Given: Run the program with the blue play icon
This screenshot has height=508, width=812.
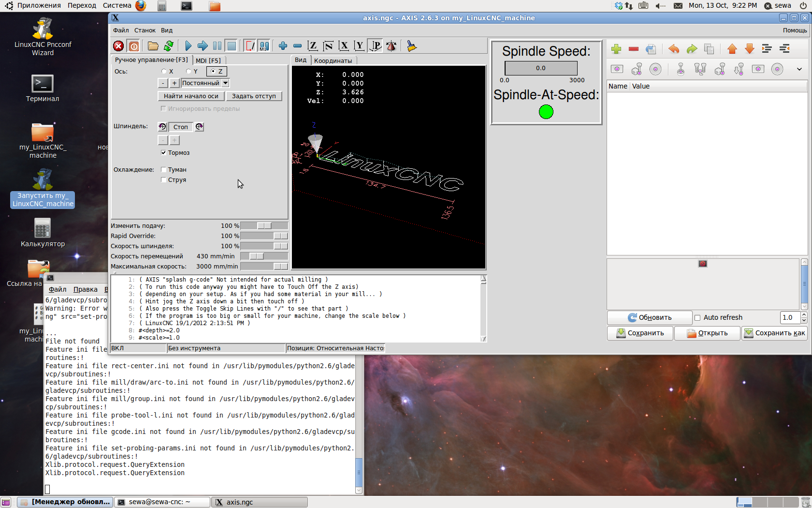Looking at the screenshot, I should click(x=188, y=46).
